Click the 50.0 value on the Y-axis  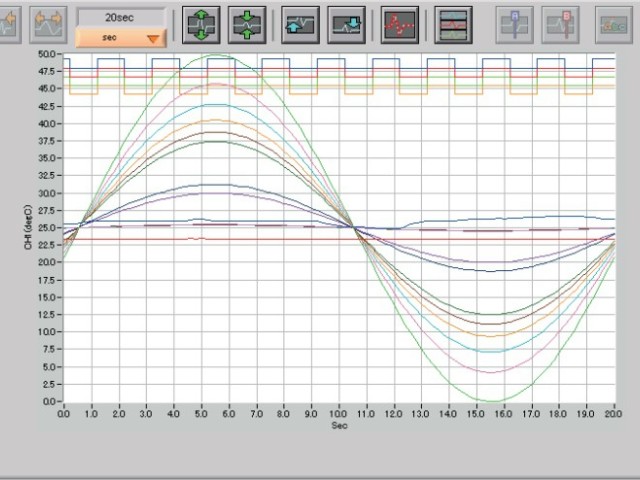[48, 54]
